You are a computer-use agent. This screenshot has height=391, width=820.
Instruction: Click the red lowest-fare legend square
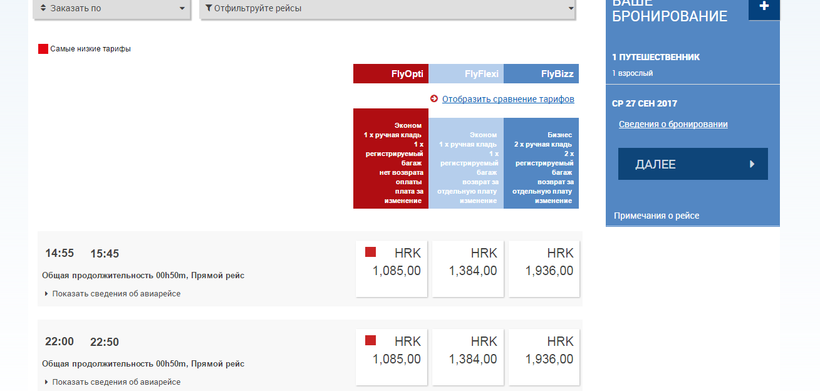coord(43,49)
